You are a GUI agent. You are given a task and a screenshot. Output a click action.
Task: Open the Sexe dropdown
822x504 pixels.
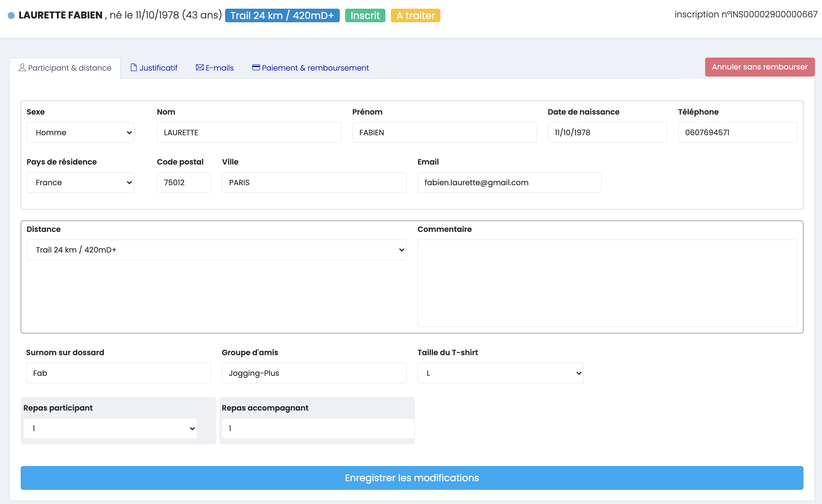[80, 132]
